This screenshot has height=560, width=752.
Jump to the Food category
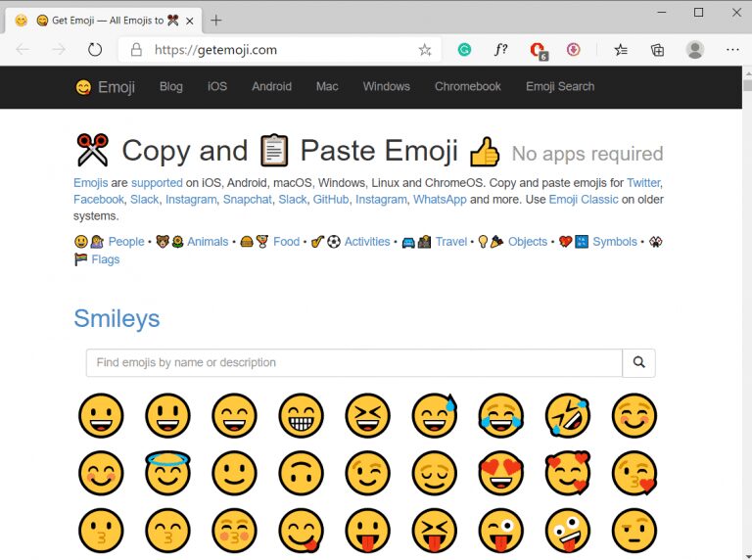(x=286, y=242)
